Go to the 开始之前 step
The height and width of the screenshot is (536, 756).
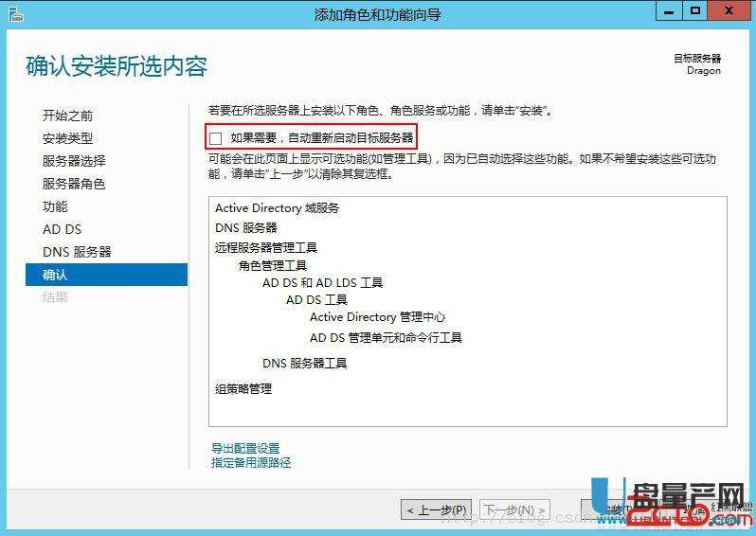click(x=67, y=116)
